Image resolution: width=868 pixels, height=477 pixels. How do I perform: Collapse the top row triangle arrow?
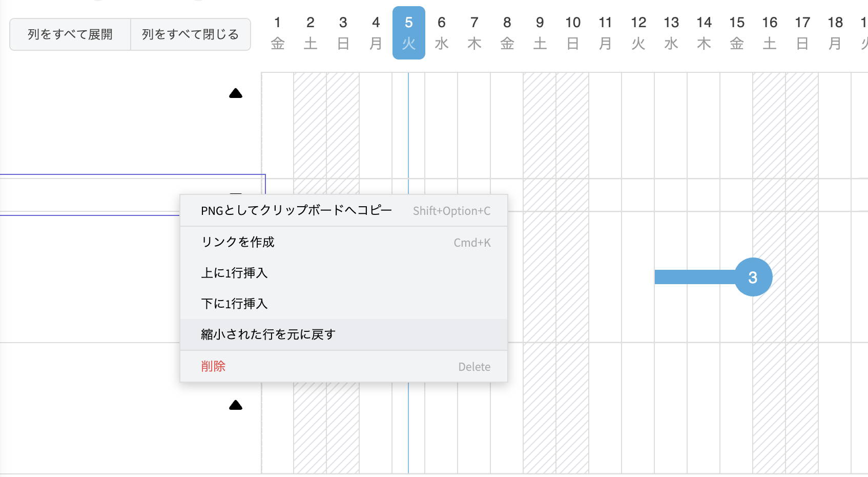pos(236,93)
